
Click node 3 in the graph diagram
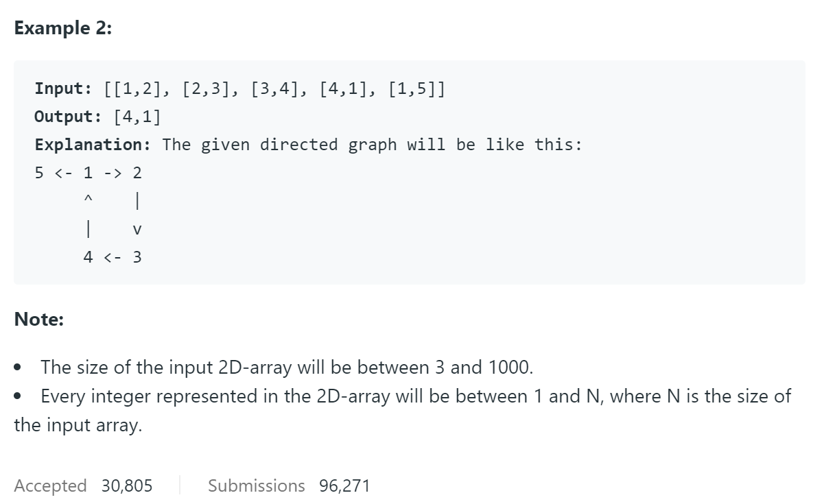[137, 257]
